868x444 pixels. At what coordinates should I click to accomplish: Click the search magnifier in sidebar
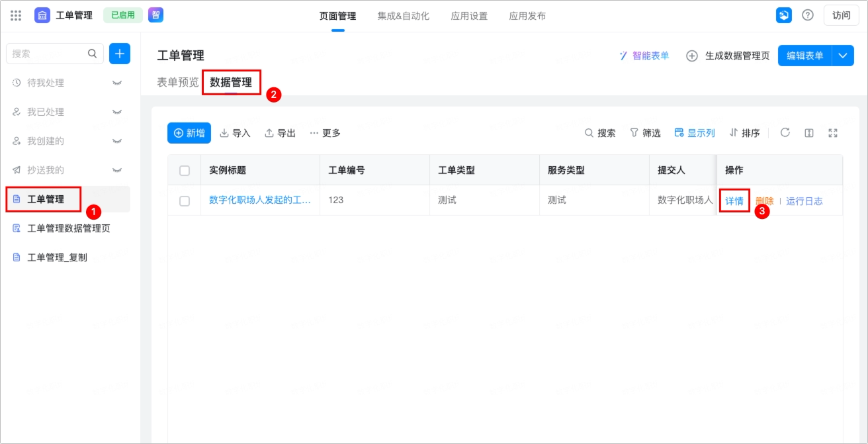pyautogui.click(x=93, y=54)
